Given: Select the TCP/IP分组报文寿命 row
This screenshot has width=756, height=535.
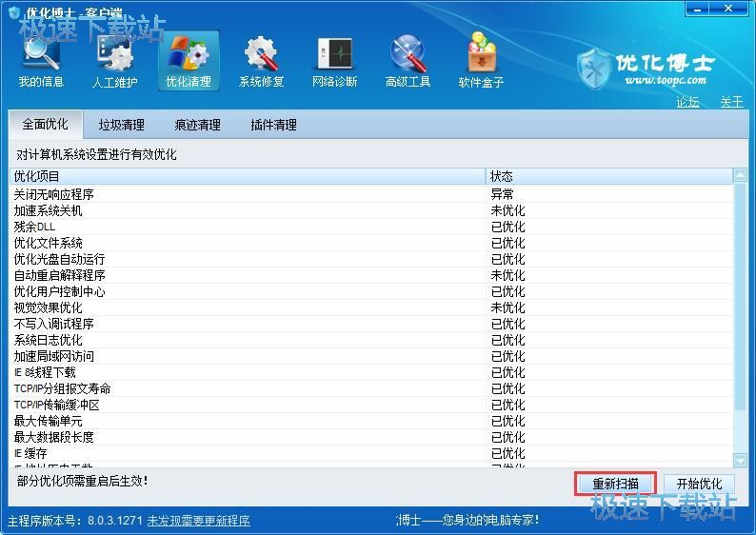Looking at the screenshot, I should coord(370,388).
